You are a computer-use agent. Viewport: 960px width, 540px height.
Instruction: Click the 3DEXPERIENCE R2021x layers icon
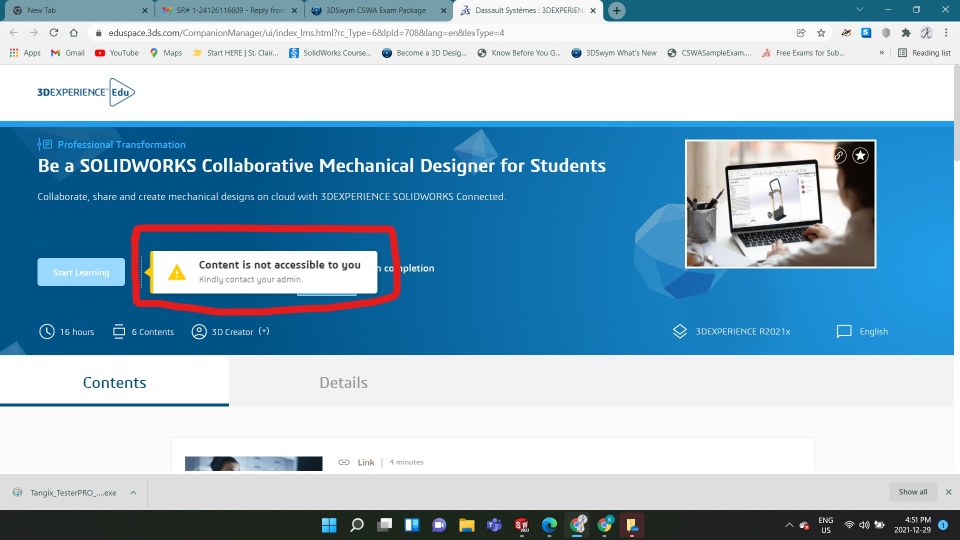pos(680,331)
